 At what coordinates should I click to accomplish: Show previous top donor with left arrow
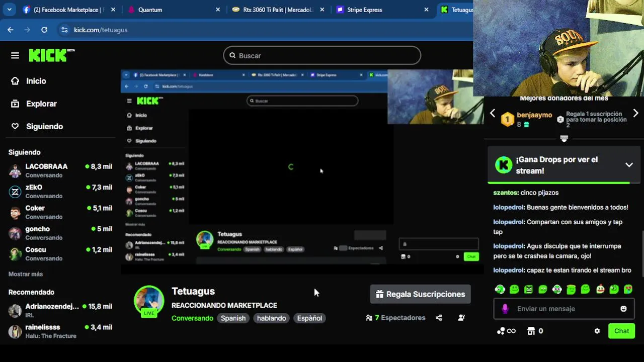pos(493,114)
